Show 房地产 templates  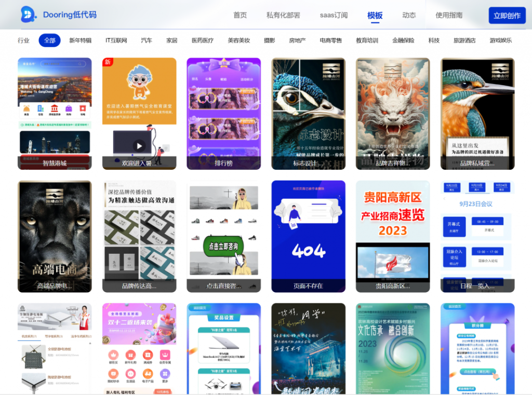pyautogui.click(x=298, y=40)
